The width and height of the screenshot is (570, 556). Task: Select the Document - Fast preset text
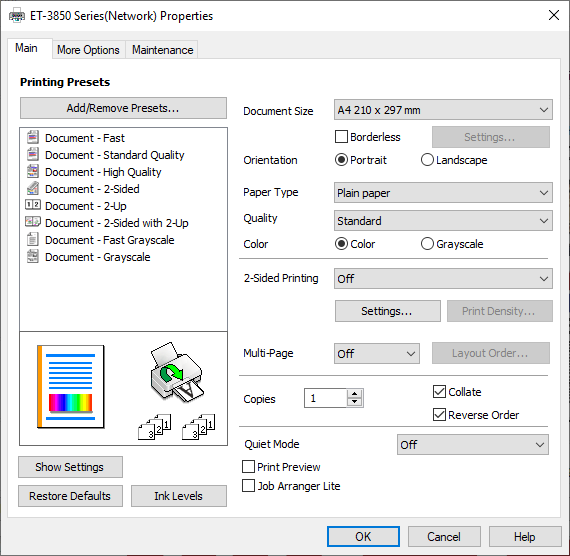pyautogui.click(x=85, y=138)
